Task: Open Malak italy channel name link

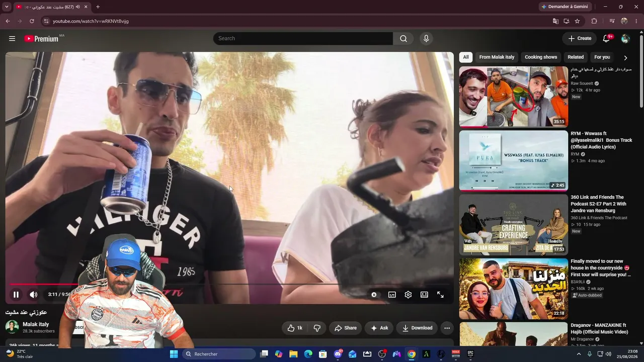Action: coord(36,324)
